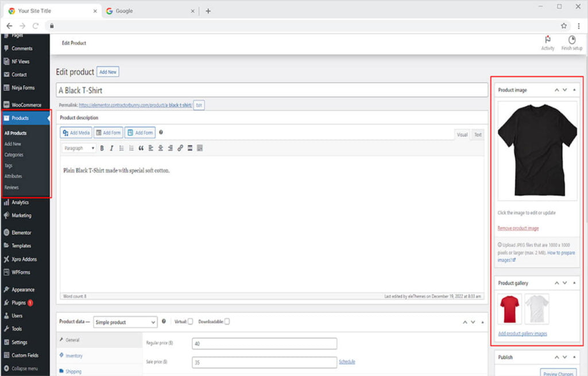Open the Activity flag icon
Image resolution: width=588 pixels, height=376 pixels.
[548, 40]
